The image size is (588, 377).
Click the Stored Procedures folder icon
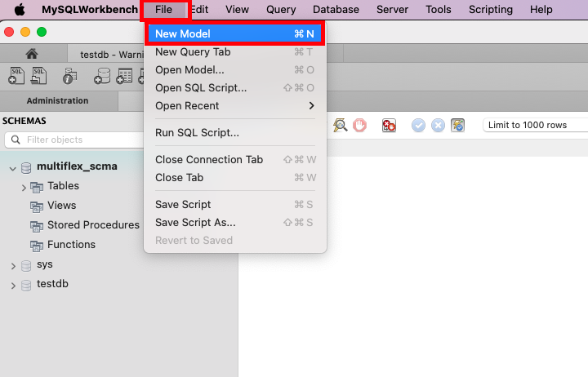[x=37, y=226]
